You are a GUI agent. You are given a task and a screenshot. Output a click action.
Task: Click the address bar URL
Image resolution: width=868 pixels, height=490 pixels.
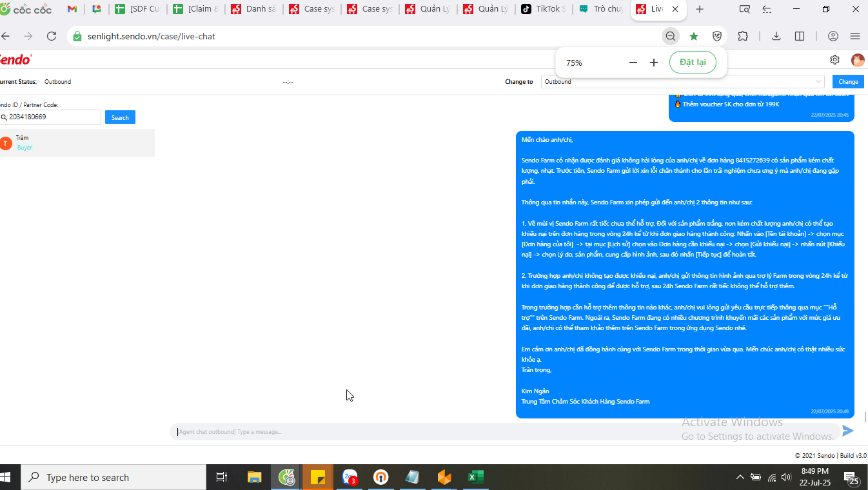152,36
